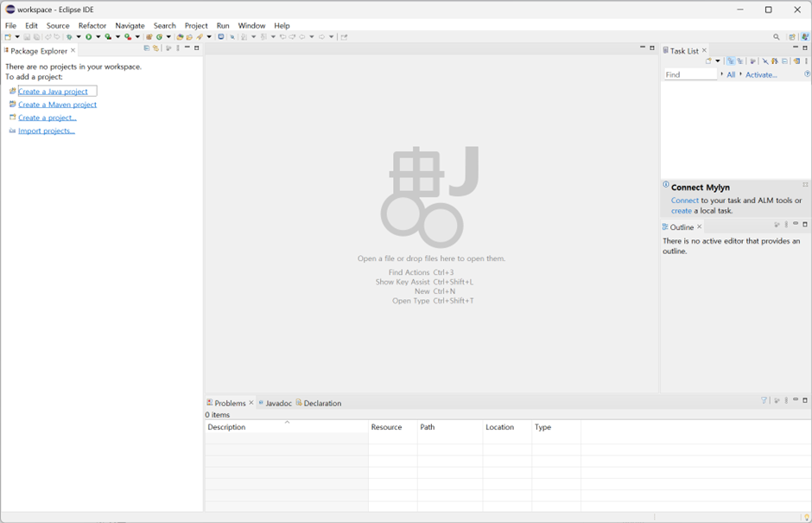The height and width of the screenshot is (523, 812).
Task: Click the magnifier Find Actions search icon
Action: (777, 37)
